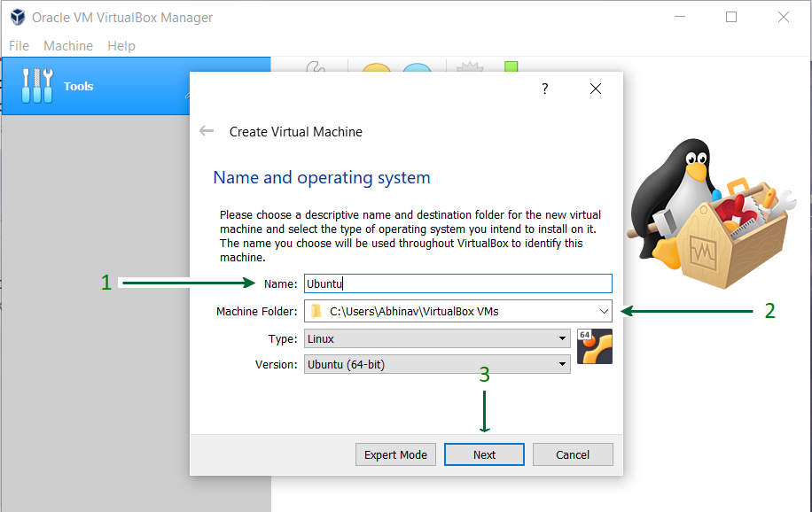This screenshot has width=812, height=512.
Task: Click the dialog's question mark help button
Action: point(545,89)
